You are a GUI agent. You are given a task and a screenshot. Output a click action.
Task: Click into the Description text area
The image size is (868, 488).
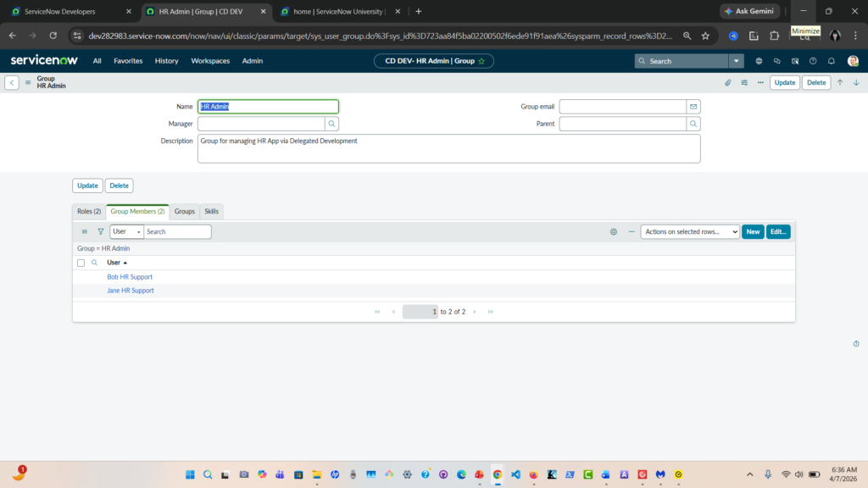[x=448, y=148]
